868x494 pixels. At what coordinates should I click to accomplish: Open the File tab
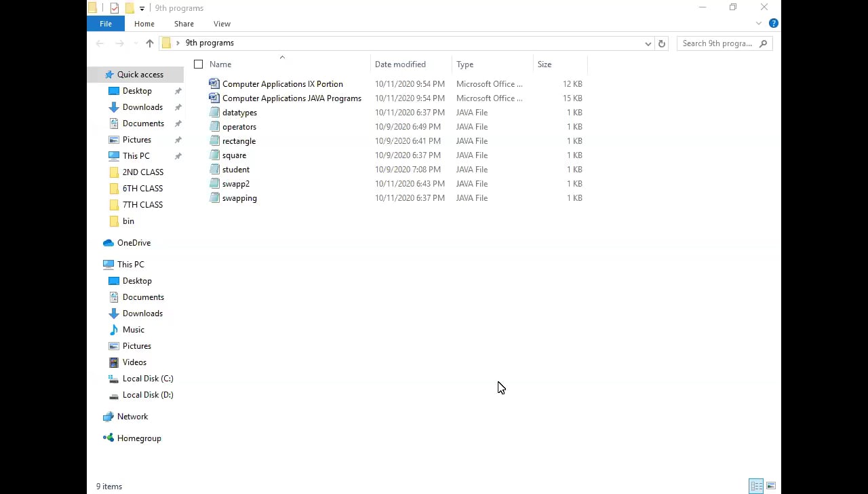coord(106,24)
